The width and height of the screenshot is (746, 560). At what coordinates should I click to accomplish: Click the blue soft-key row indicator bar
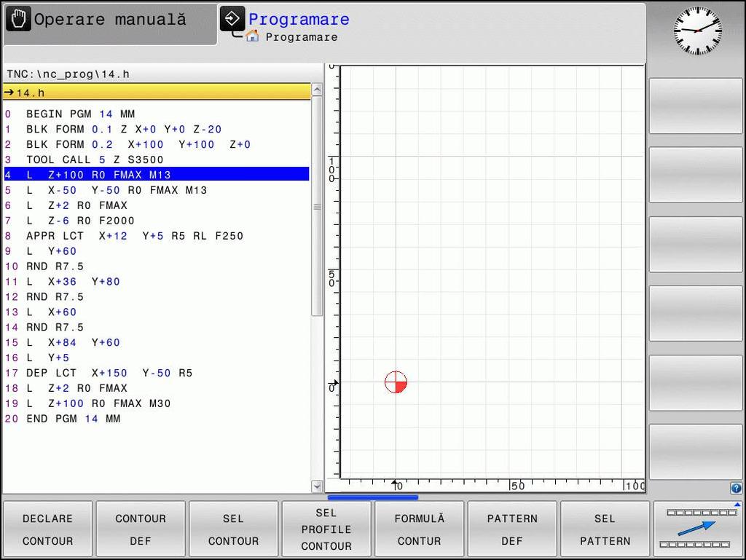coord(372,497)
